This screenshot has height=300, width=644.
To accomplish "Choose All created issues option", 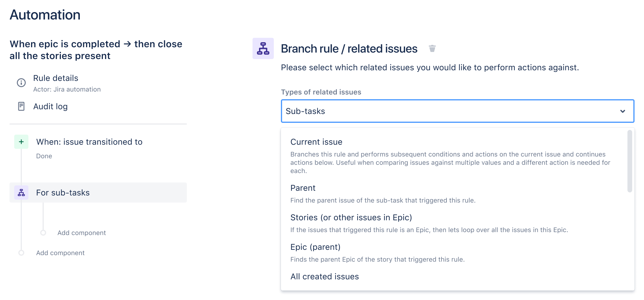I will pos(324,277).
